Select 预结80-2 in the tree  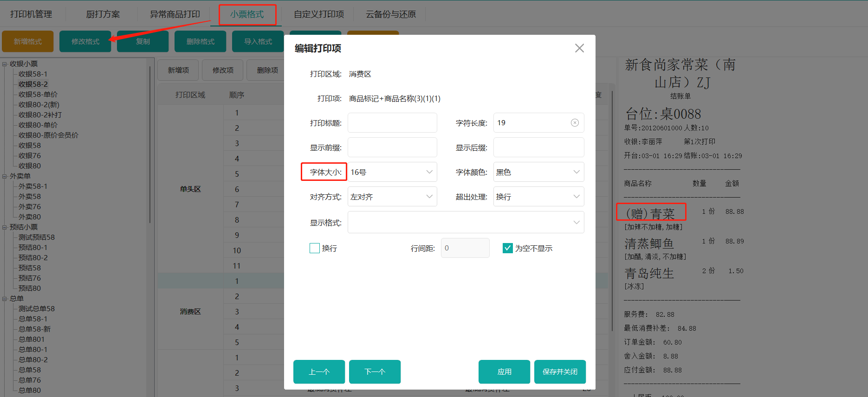click(33, 258)
